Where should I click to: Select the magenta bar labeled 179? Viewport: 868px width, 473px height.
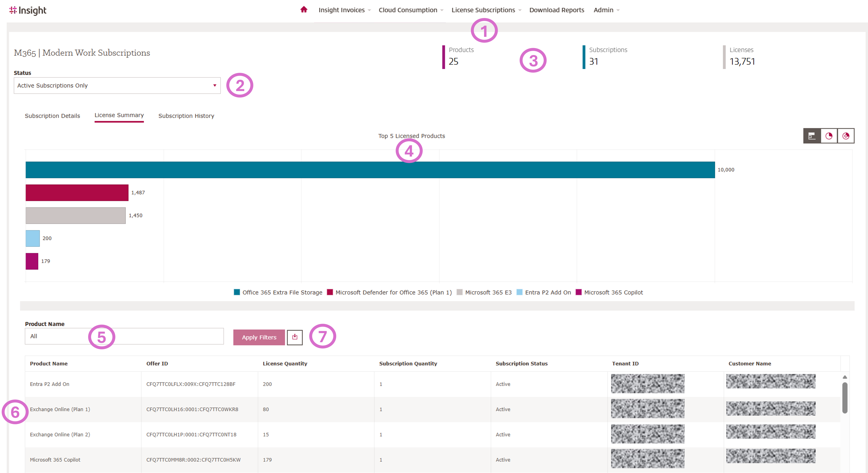(32, 261)
